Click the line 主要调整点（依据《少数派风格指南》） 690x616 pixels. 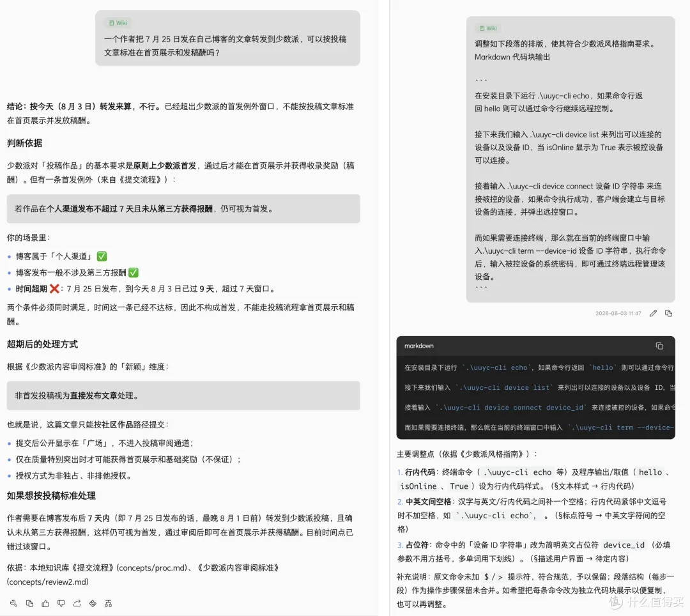(x=467, y=454)
